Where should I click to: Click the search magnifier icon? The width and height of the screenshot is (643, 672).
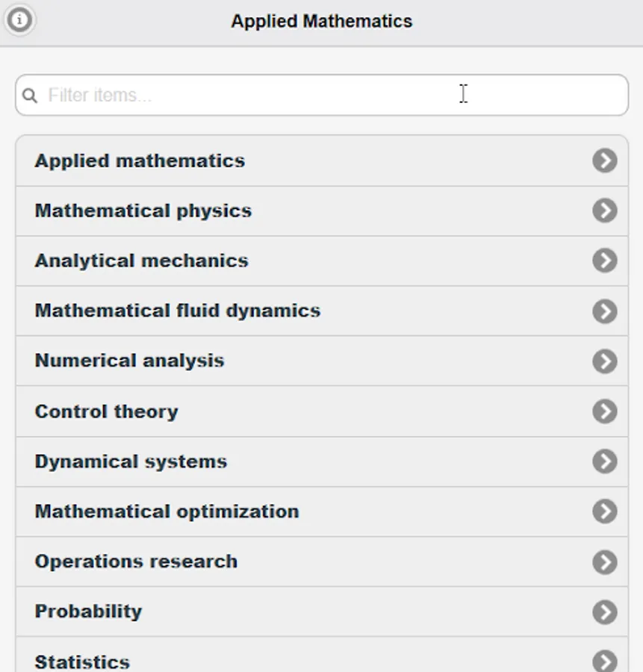click(x=30, y=96)
